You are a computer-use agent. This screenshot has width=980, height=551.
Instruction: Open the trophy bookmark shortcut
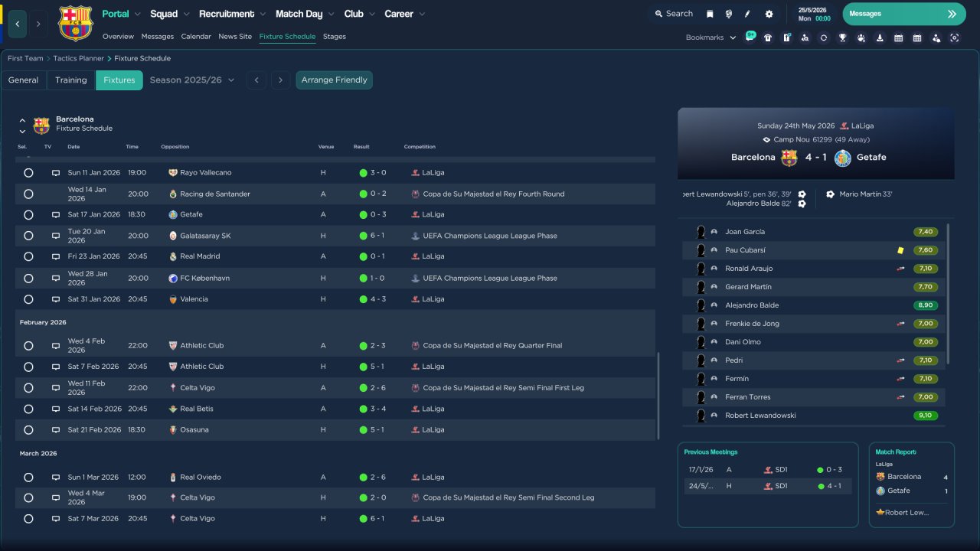[842, 37]
